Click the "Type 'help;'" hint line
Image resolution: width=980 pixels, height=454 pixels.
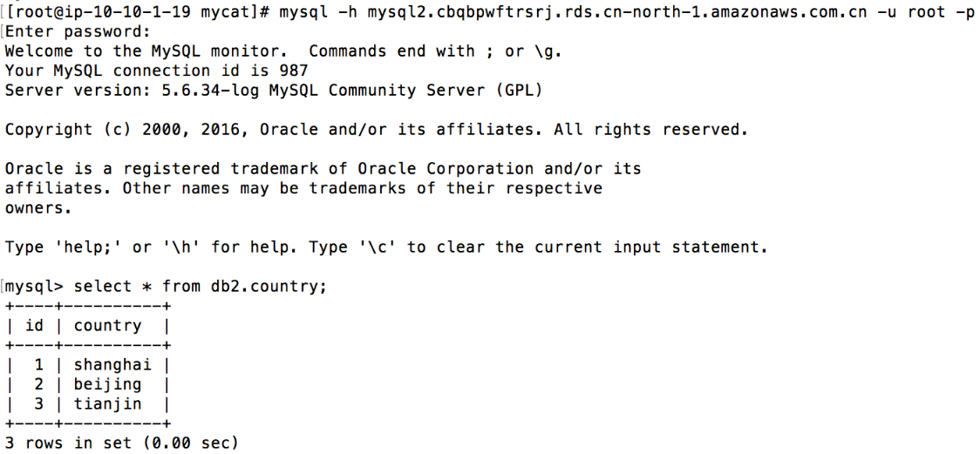click(385, 247)
